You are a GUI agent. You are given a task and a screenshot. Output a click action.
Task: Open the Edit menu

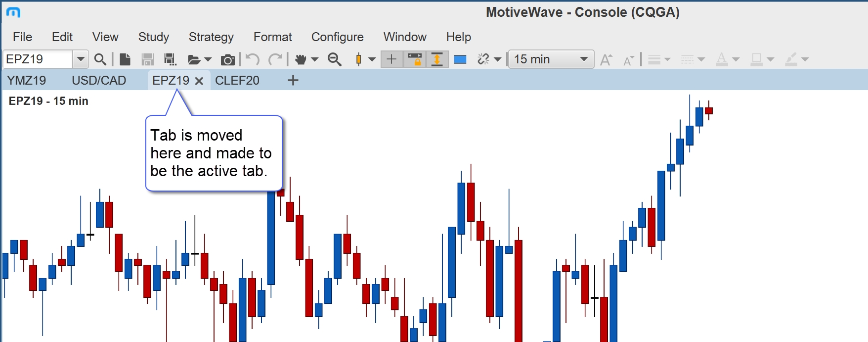[x=62, y=37]
